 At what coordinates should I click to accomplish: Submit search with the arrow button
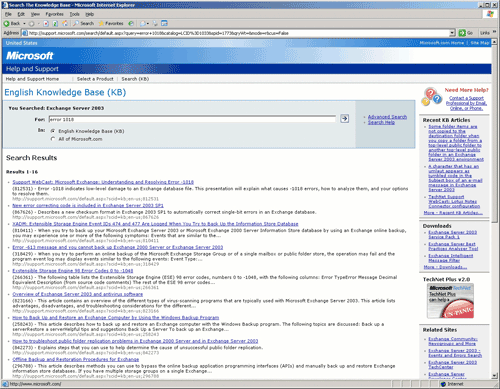click(344, 118)
